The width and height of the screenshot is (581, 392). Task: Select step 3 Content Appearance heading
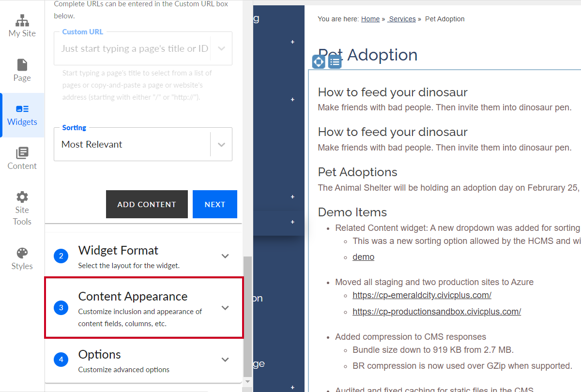click(x=133, y=296)
